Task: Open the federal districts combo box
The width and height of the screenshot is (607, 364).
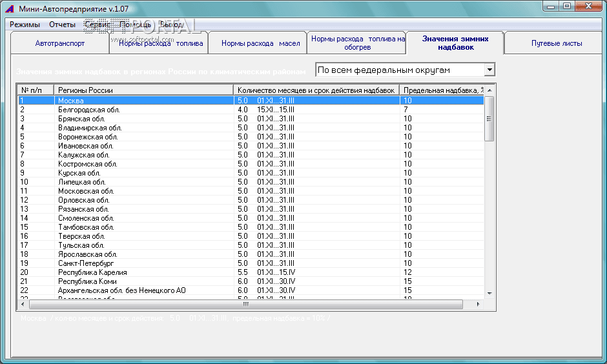Action: pos(405,70)
